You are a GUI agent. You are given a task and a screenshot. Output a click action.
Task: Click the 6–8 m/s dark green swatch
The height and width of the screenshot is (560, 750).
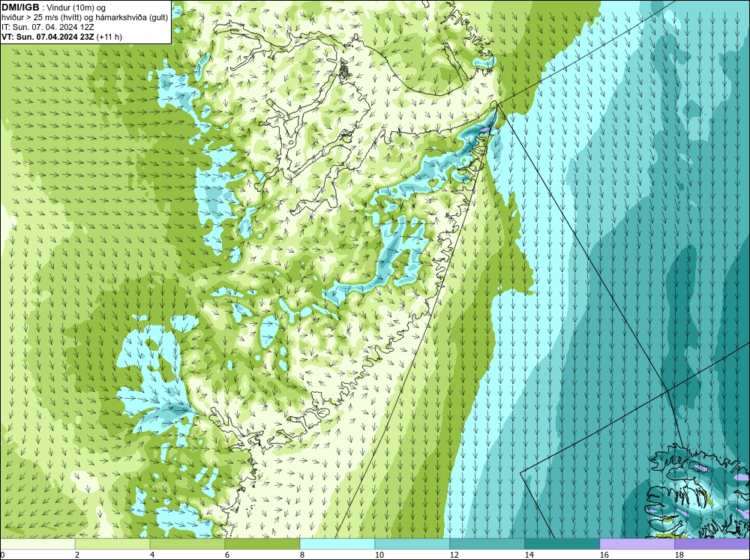262,544
